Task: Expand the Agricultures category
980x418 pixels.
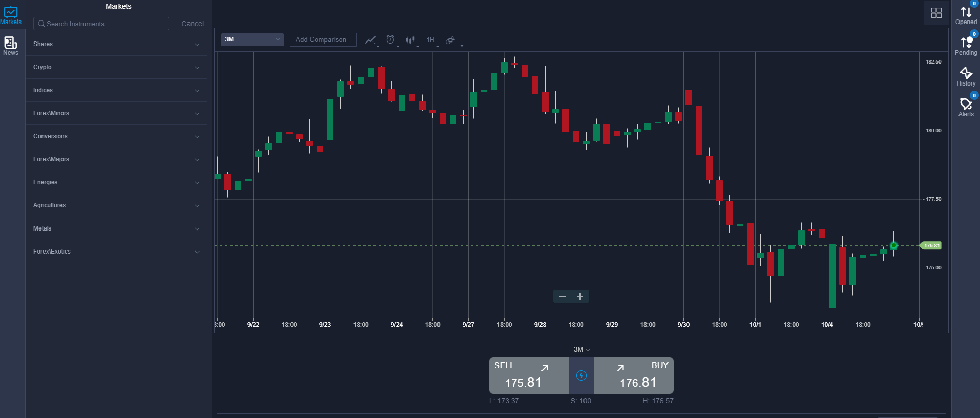Action: coord(117,205)
